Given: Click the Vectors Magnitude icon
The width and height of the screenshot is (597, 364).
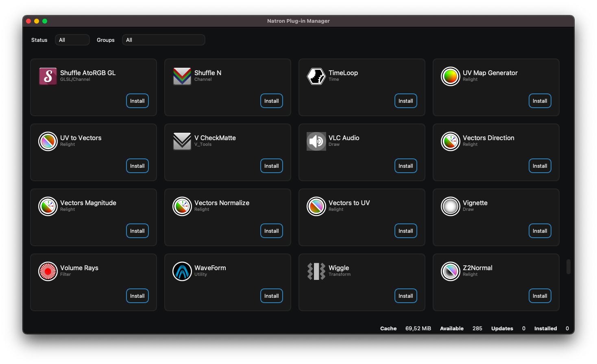Looking at the screenshot, I should point(48,206).
